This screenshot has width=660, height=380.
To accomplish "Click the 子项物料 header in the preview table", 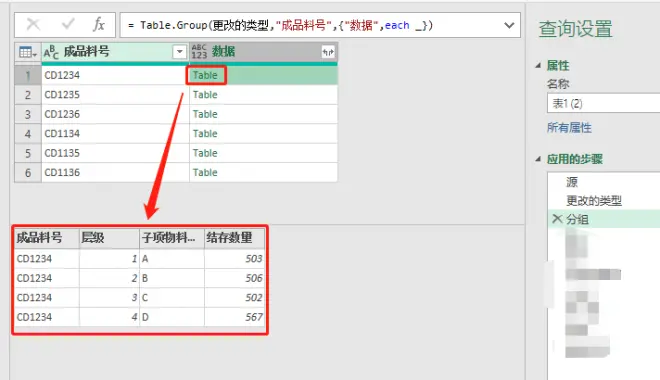I will pos(172,238).
